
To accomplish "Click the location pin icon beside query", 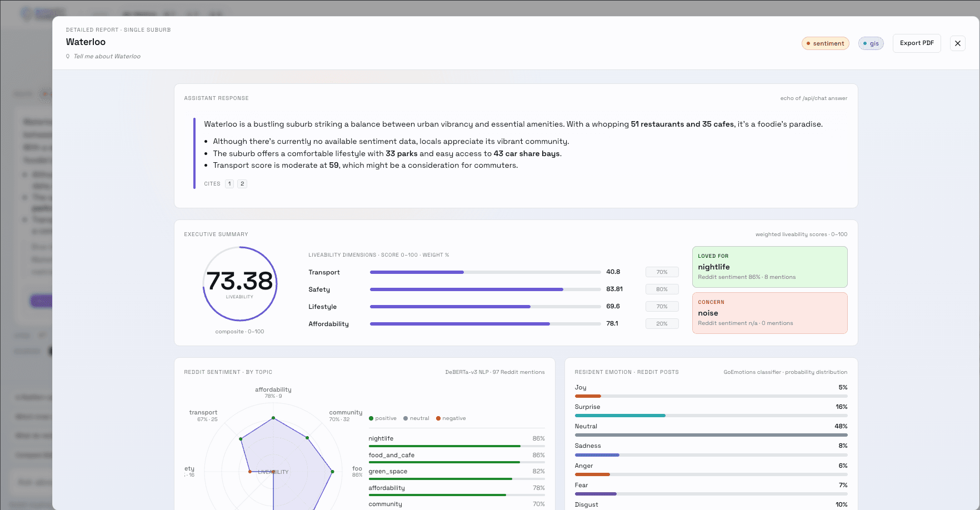I will click(x=68, y=56).
